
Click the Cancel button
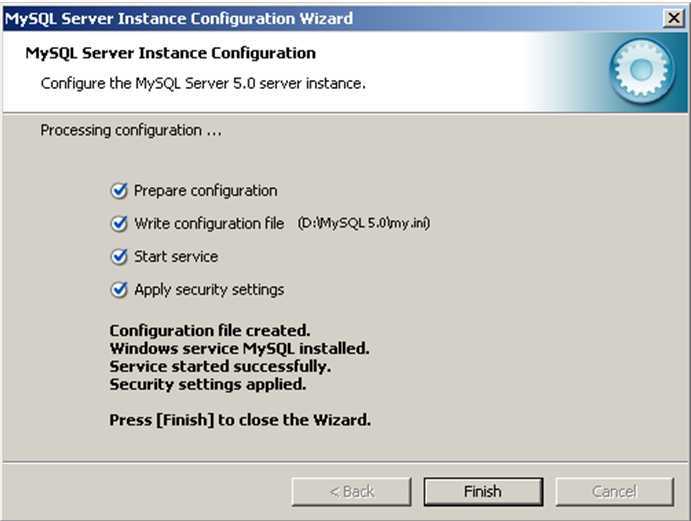click(x=614, y=491)
